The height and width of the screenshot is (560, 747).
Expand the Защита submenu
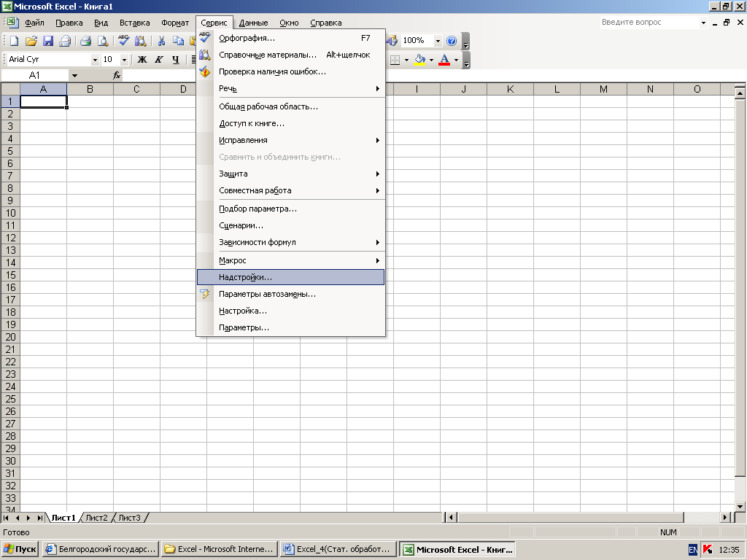pos(290,174)
